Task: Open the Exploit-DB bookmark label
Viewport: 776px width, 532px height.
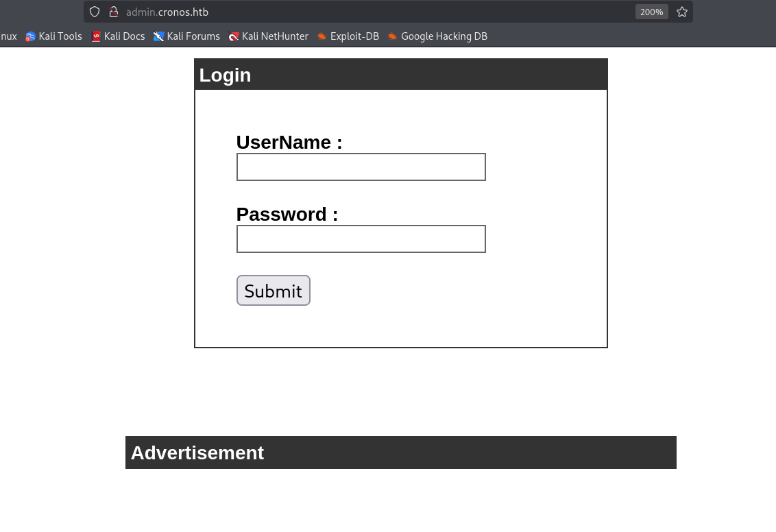Action: point(354,36)
